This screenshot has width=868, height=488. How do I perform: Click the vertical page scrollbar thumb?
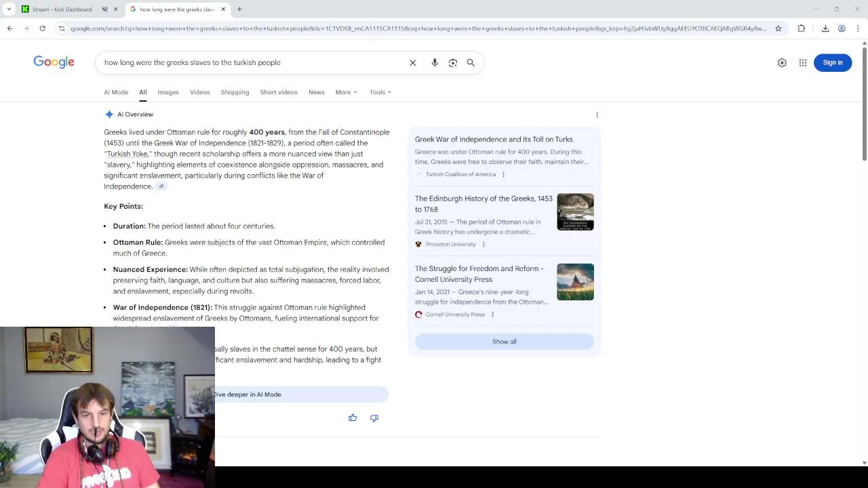coord(864,104)
